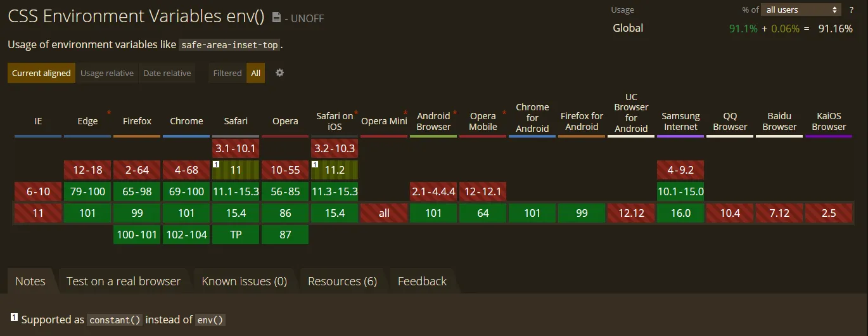
Task: Select the Samsung Internet 16.0 cell
Action: (680, 213)
